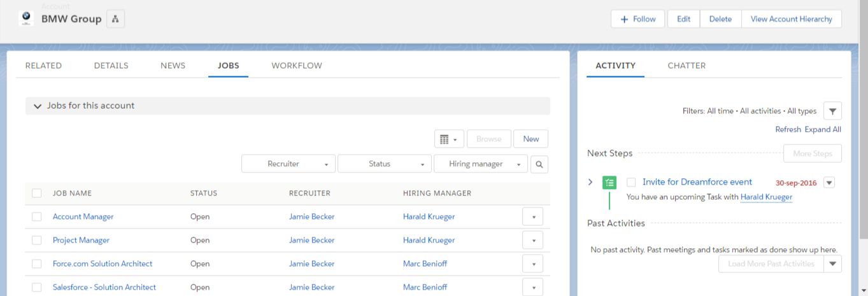Open the Salesforce - Solution Architect row actions dropdown

(x=533, y=287)
